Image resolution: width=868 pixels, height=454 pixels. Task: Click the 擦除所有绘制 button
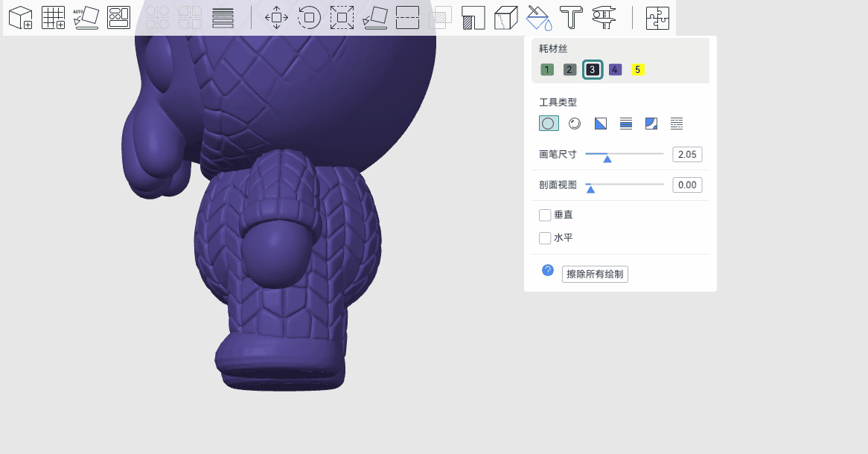pos(595,274)
